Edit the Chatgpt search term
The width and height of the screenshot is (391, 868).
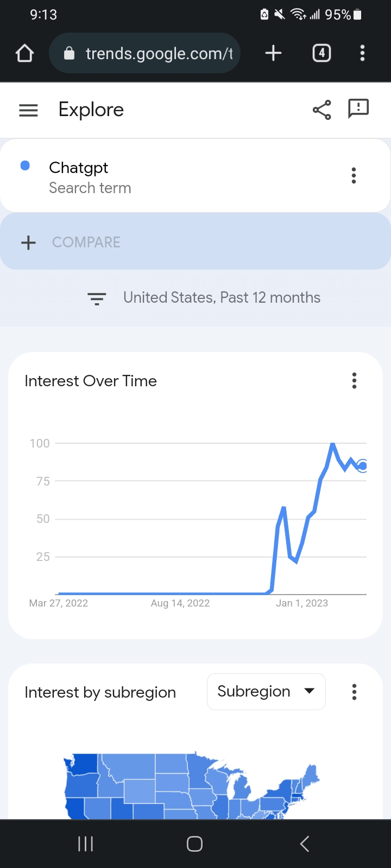(90, 177)
